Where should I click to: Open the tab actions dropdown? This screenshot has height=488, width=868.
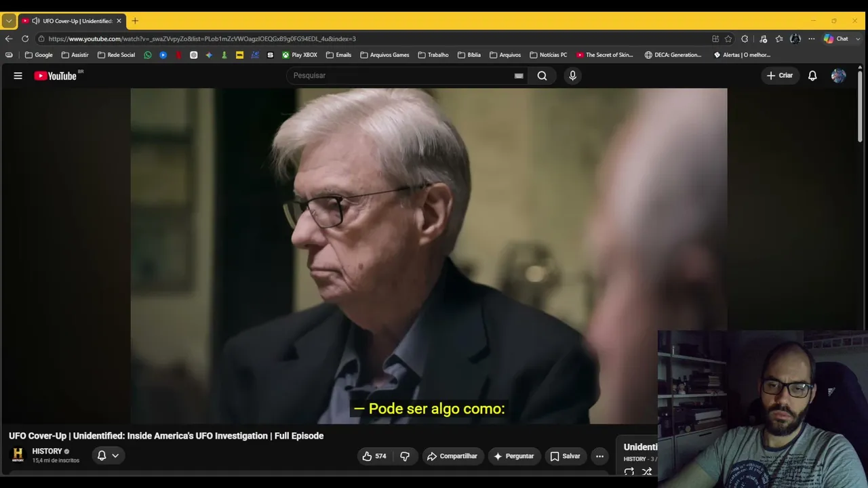9,21
